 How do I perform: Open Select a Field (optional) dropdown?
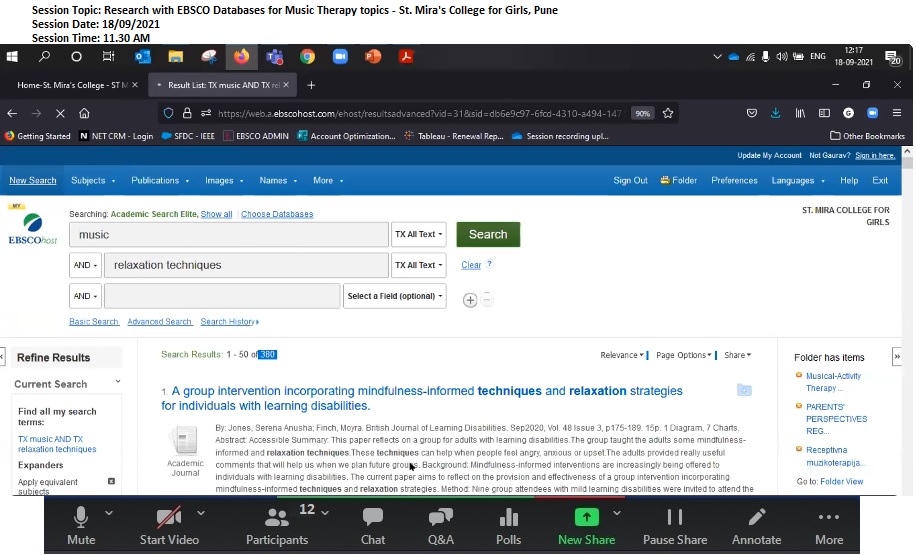[395, 296]
